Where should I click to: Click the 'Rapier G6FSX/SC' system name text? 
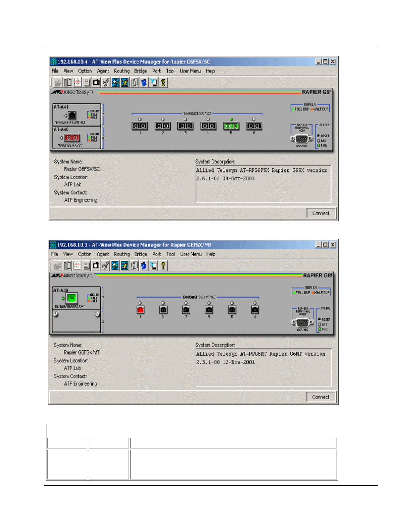point(82,169)
